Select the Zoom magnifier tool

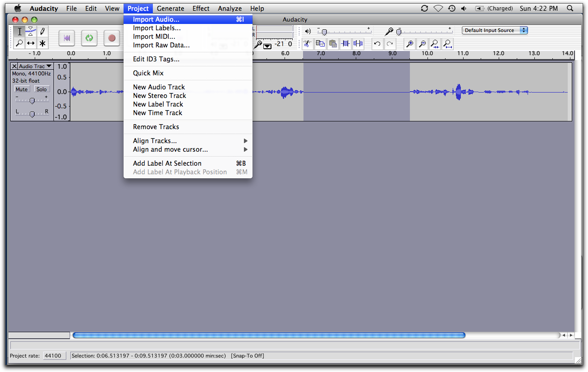point(19,43)
